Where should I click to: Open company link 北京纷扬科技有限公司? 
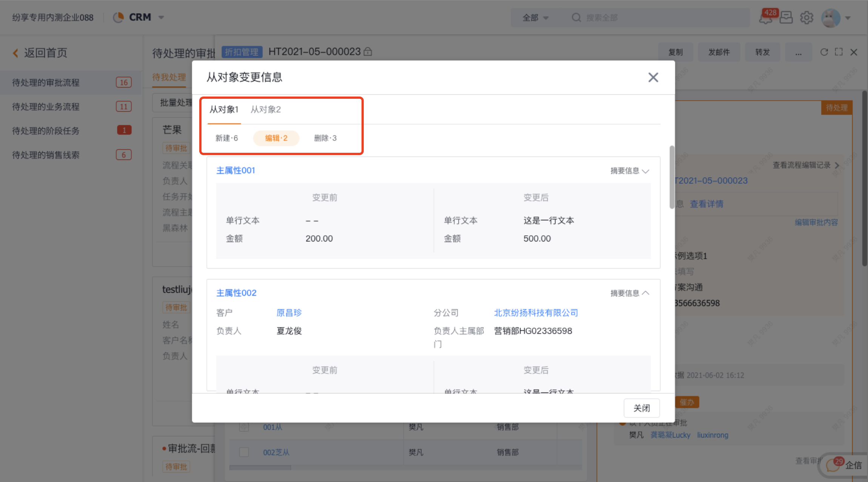[536, 313]
